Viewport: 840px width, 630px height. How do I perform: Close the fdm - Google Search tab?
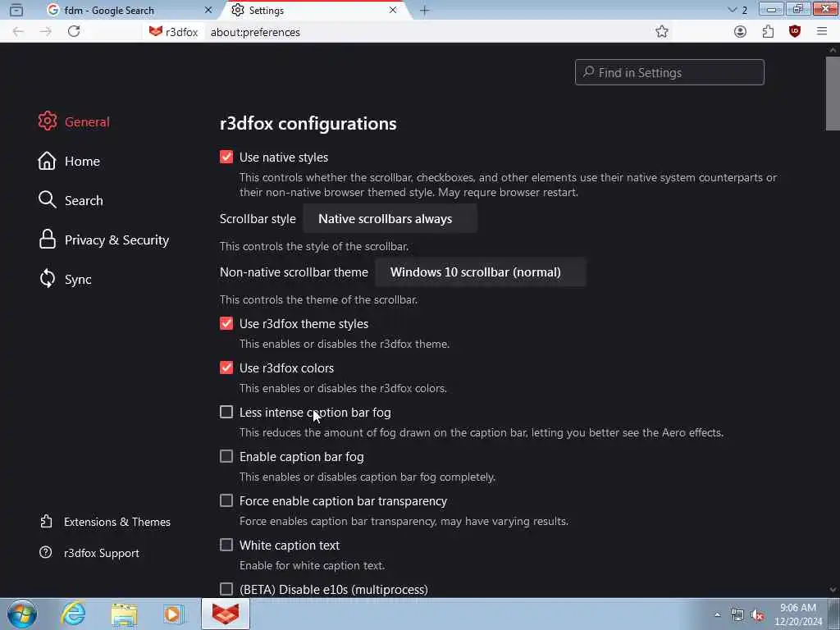(208, 10)
